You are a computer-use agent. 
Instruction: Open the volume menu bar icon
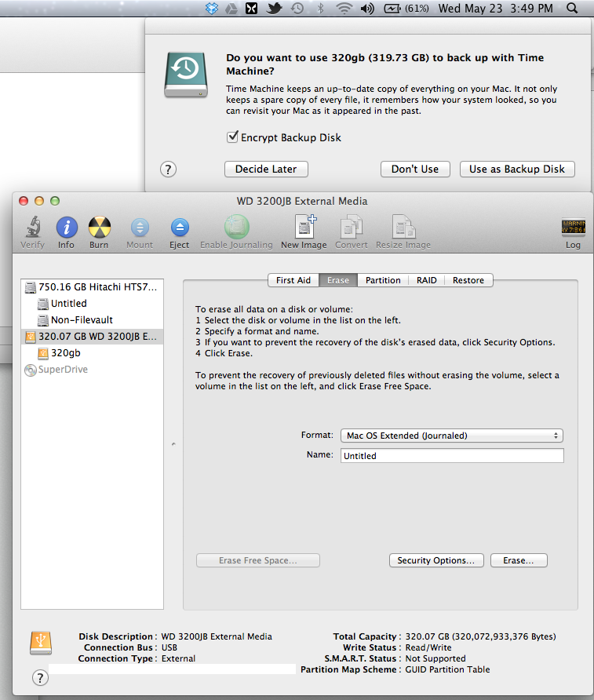coord(367,8)
